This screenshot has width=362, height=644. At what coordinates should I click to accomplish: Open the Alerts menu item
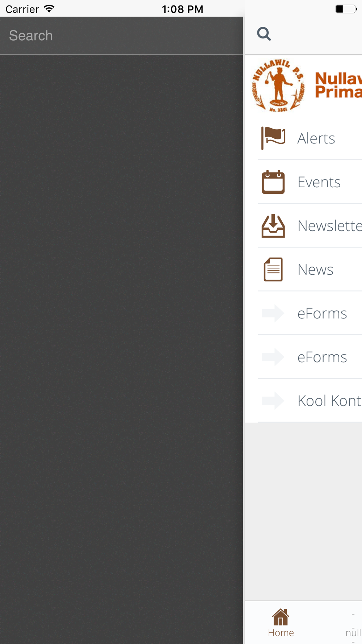pos(310,138)
